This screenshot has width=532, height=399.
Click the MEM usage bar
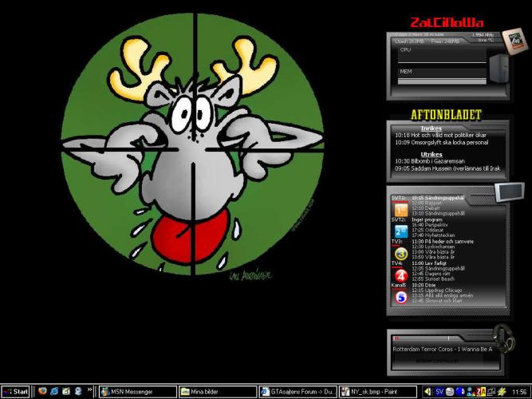(442, 77)
